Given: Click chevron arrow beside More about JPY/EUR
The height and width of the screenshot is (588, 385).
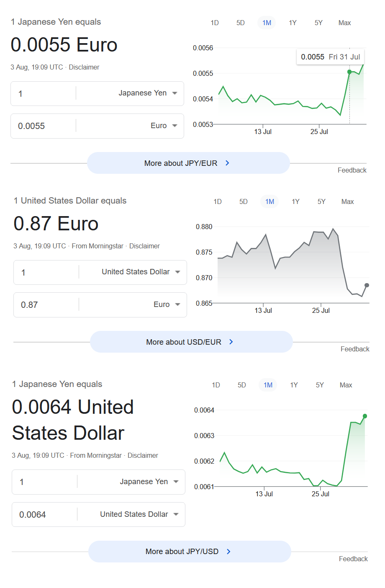Looking at the screenshot, I should tap(227, 163).
